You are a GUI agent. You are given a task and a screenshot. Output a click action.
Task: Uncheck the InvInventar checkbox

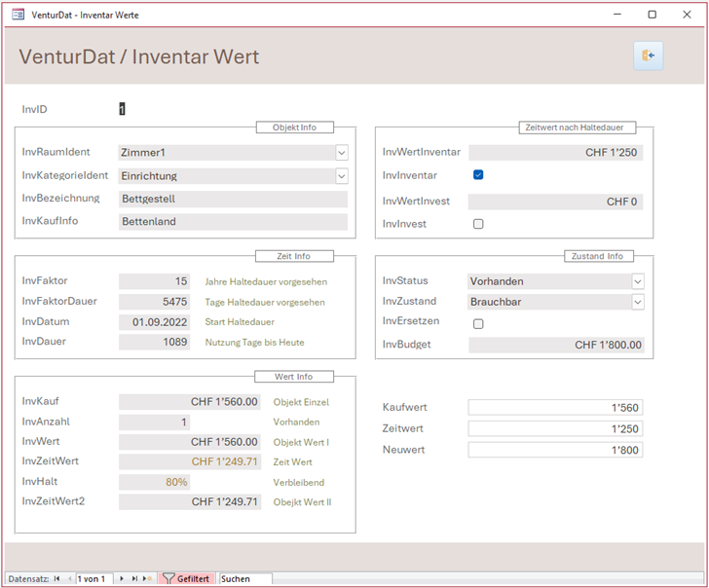coord(478,175)
